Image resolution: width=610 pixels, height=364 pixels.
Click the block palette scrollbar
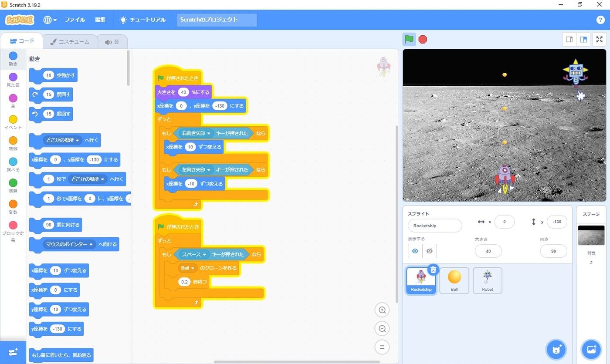pyautogui.click(x=129, y=68)
